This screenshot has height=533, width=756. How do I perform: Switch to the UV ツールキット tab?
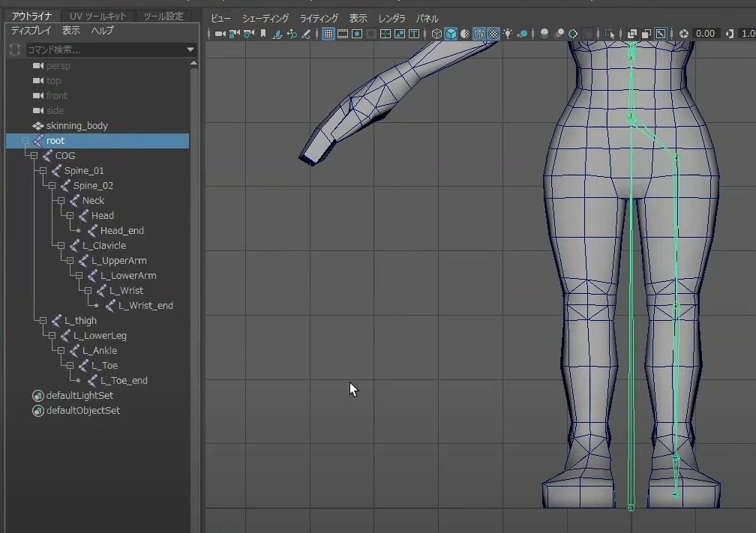click(x=98, y=16)
